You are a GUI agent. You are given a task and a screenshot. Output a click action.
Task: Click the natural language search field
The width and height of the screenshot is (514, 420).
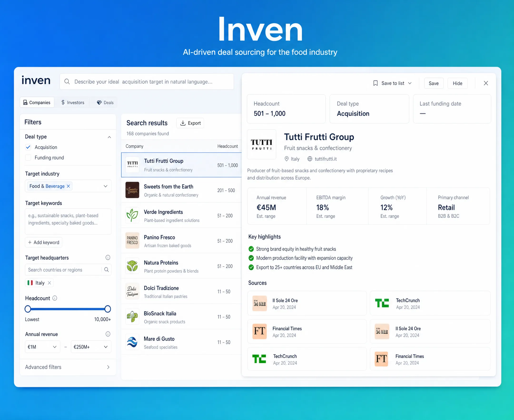coord(147,81)
